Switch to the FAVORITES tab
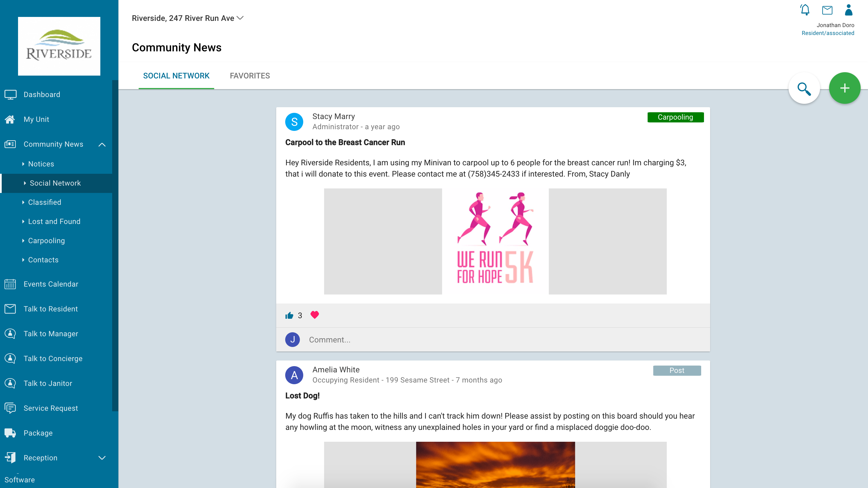This screenshot has width=868, height=488. point(250,76)
